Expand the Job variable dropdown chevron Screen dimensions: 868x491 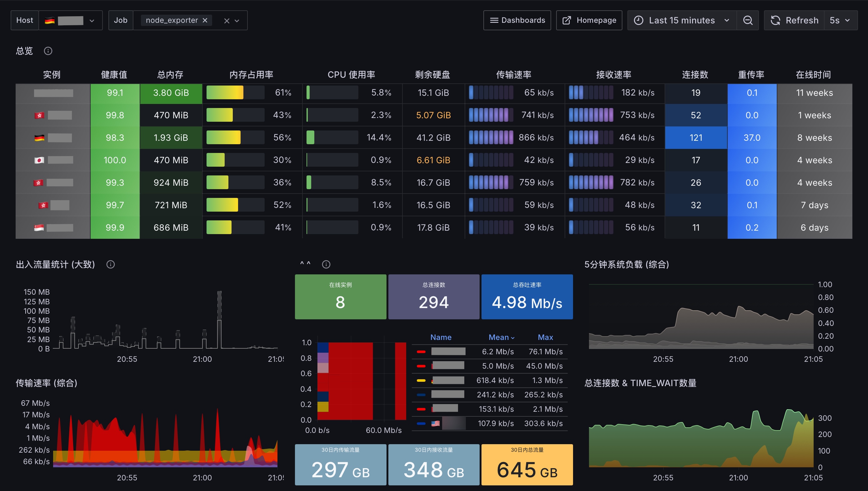(x=237, y=21)
